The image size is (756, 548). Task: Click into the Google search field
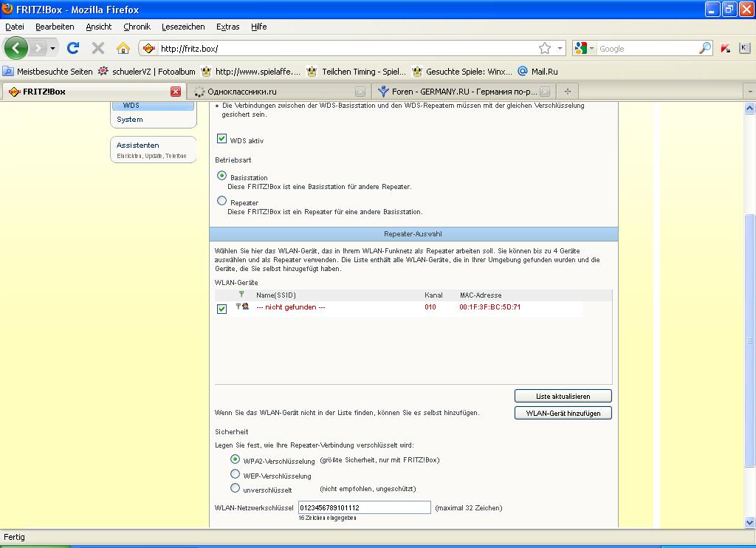tap(647, 49)
